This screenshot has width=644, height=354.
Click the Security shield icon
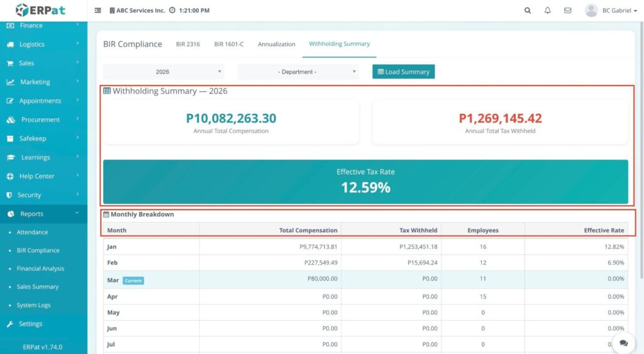[11, 195]
